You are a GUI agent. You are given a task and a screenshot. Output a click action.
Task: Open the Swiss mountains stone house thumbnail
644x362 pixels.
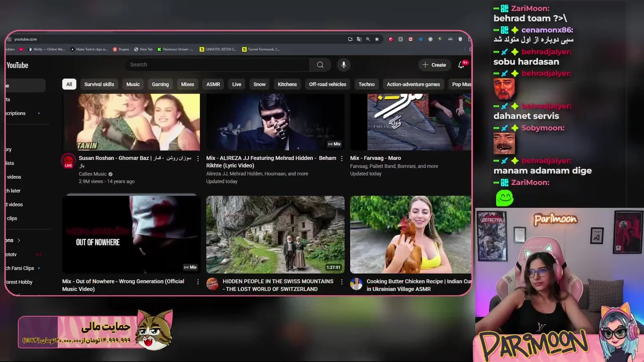pos(275,234)
